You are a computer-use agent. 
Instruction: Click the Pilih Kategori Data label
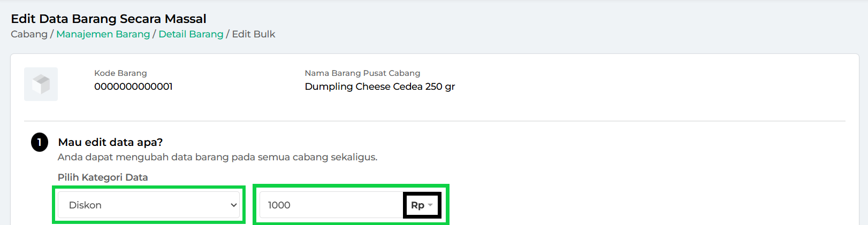click(x=103, y=177)
